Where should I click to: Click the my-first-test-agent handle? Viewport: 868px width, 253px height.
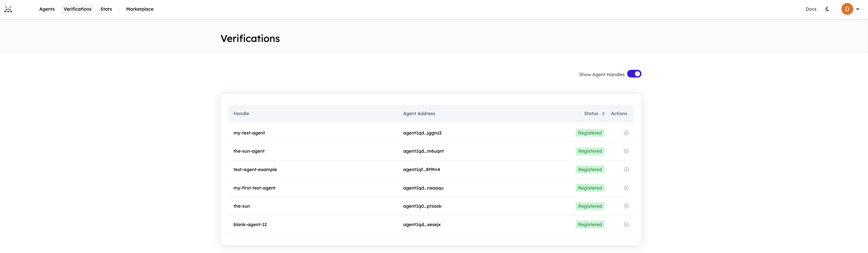(x=254, y=188)
